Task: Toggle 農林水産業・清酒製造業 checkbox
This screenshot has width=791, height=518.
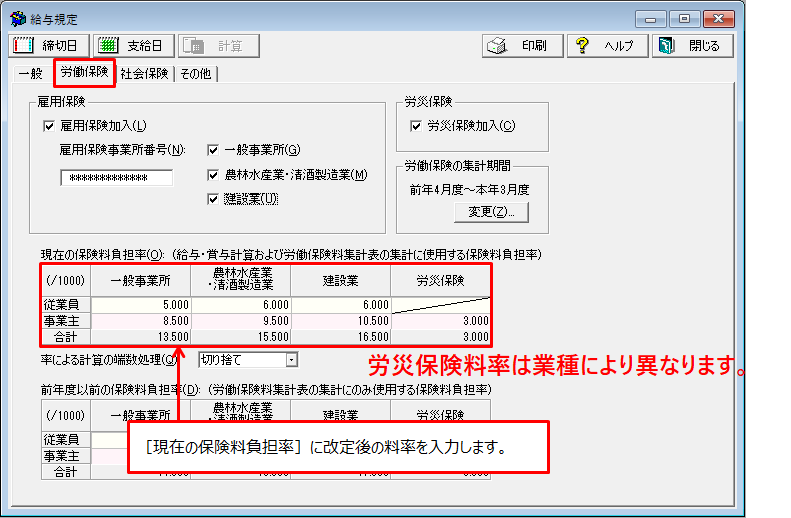Action: (x=213, y=174)
